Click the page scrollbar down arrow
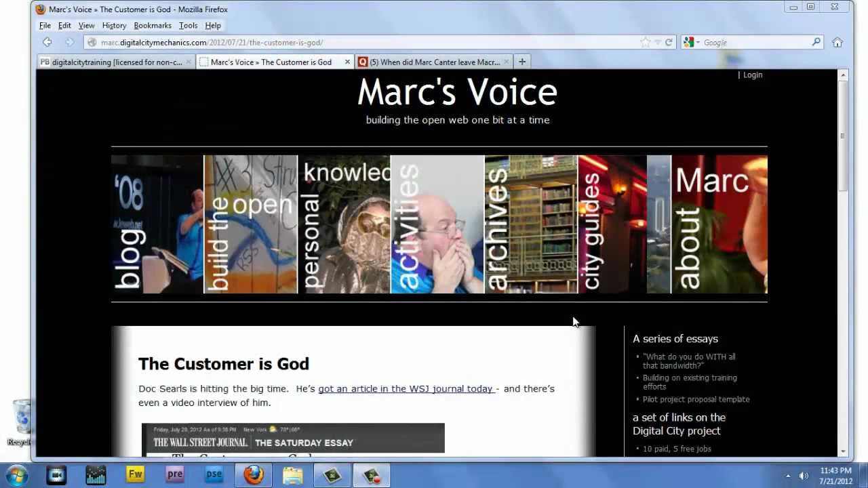The height and width of the screenshot is (488, 868). (x=843, y=451)
